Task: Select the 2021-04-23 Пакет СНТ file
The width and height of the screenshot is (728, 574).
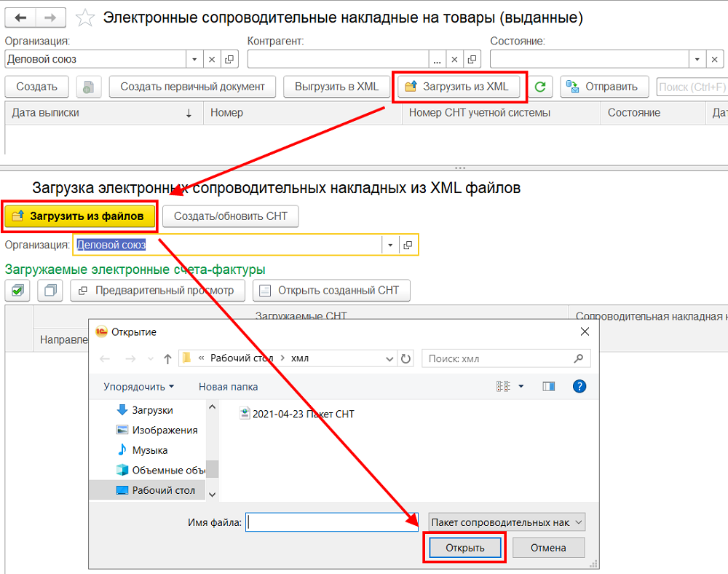Action: click(303, 414)
